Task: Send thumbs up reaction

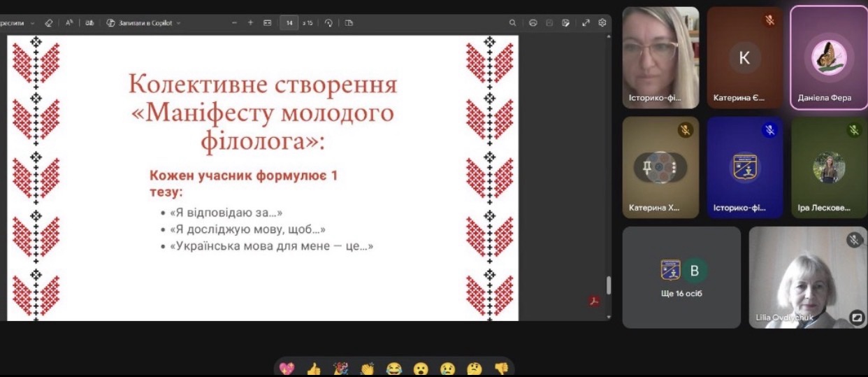Action: tap(314, 368)
